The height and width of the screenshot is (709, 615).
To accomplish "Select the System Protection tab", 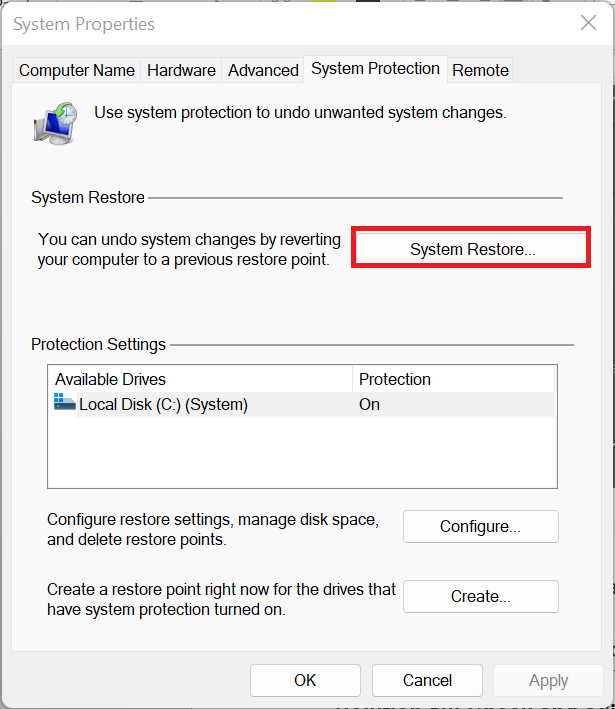I will click(375, 69).
